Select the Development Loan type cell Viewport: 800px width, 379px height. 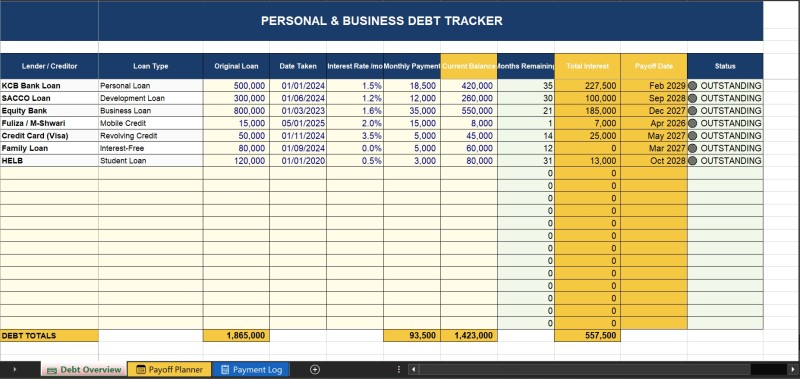click(x=151, y=98)
